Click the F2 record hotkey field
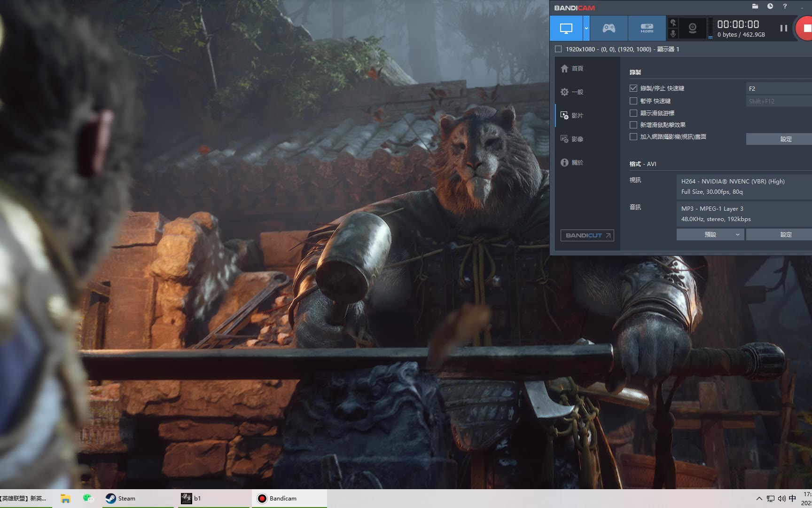812x508 pixels. pyautogui.click(x=779, y=88)
